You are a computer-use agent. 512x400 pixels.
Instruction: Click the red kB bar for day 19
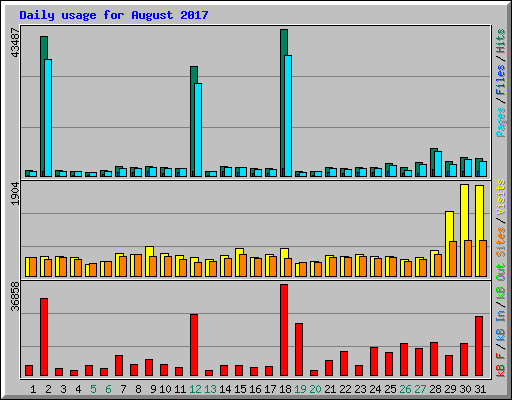click(299, 349)
